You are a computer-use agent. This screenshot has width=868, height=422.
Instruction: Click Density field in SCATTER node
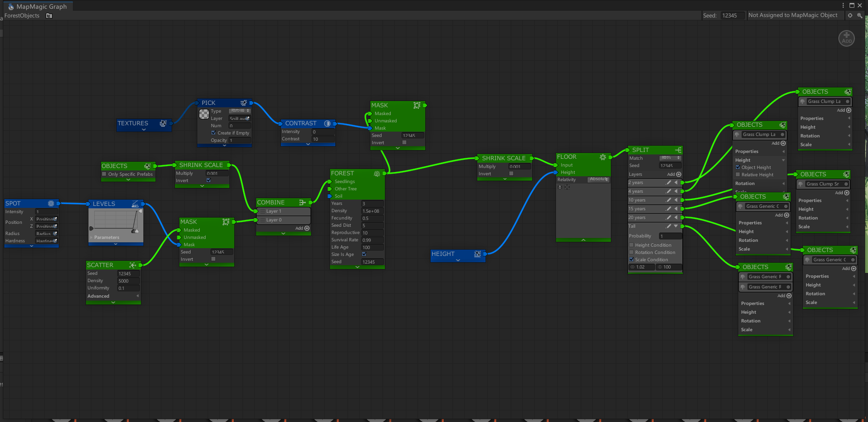[x=128, y=281]
